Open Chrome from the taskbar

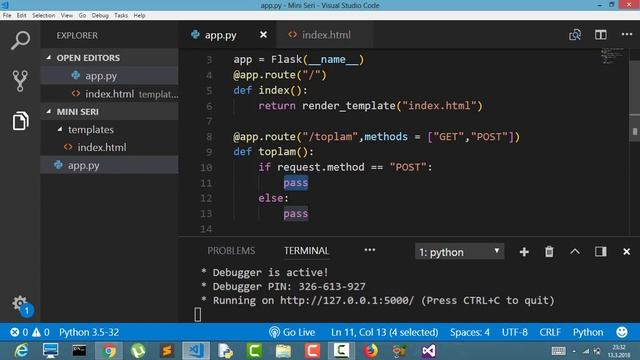[x=109, y=351]
